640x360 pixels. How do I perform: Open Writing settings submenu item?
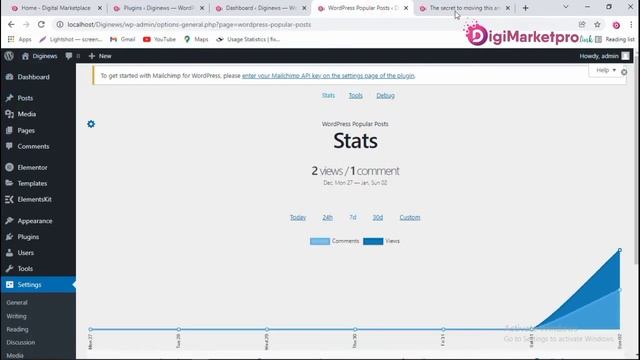(x=16, y=316)
